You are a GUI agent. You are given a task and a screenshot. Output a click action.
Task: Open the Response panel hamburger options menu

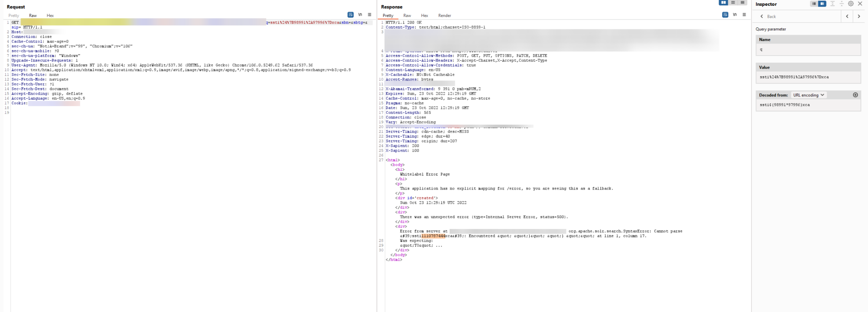744,15
